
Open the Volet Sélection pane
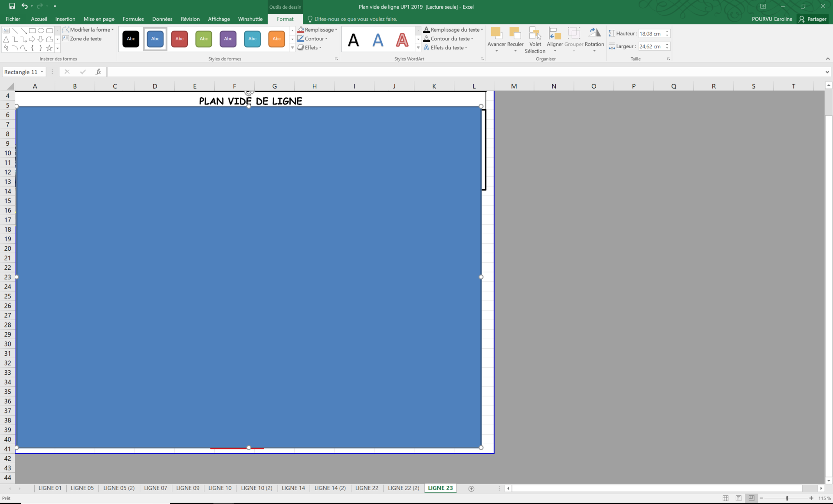click(535, 39)
